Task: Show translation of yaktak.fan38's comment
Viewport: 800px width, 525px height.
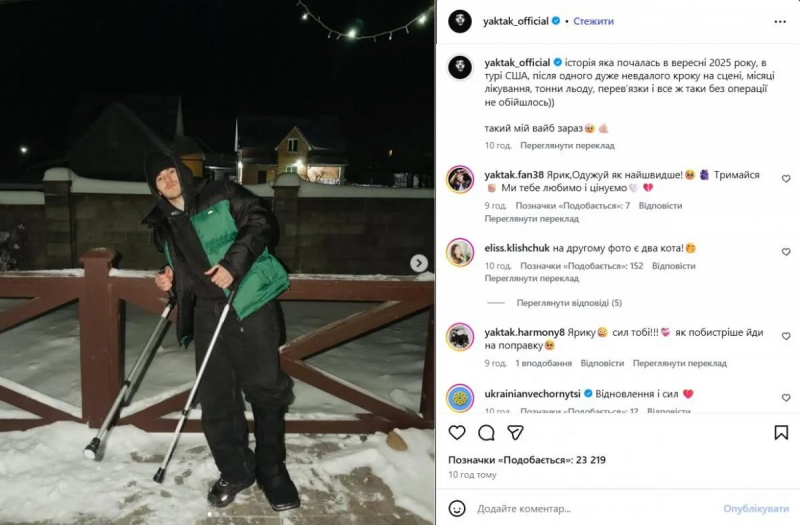Action: (x=532, y=218)
